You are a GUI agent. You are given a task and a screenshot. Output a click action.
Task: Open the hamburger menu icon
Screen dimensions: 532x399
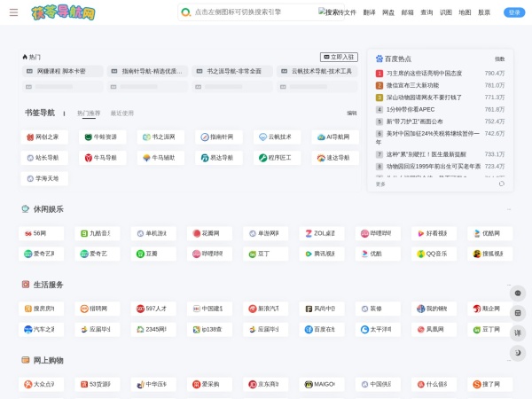pyautogui.click(x=13, y=12)
